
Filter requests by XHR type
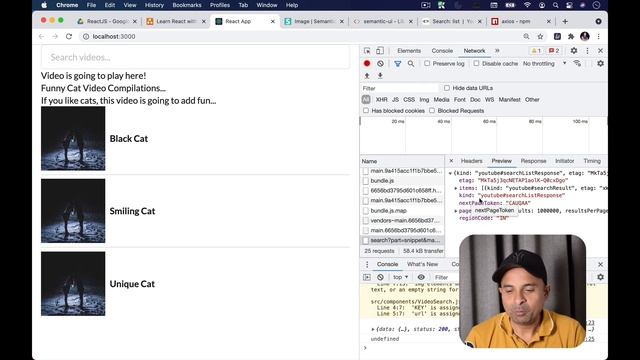click(382, 100)
